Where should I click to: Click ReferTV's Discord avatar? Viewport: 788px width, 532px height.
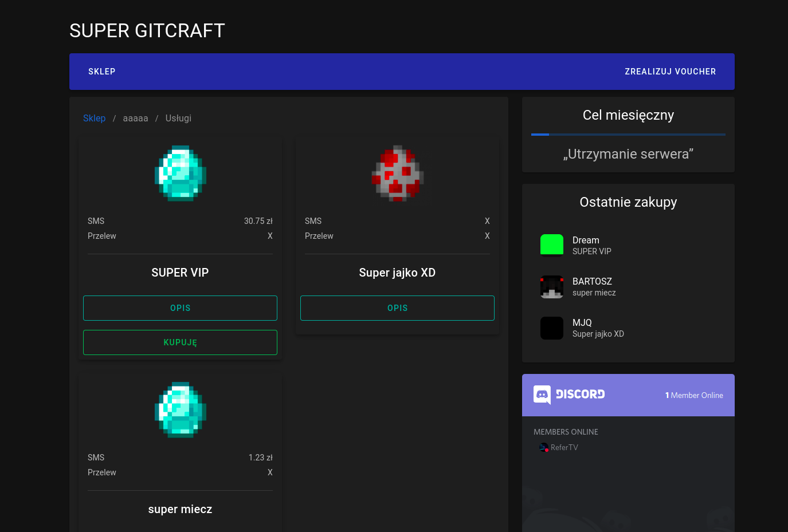tap(543, 447)
